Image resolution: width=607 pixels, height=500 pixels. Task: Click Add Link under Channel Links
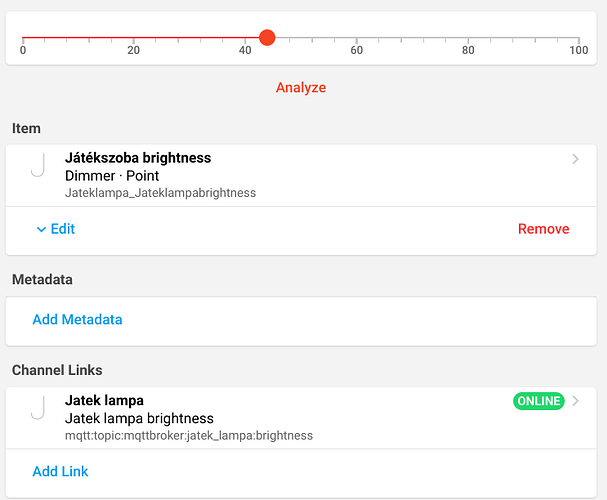(60, 471)
